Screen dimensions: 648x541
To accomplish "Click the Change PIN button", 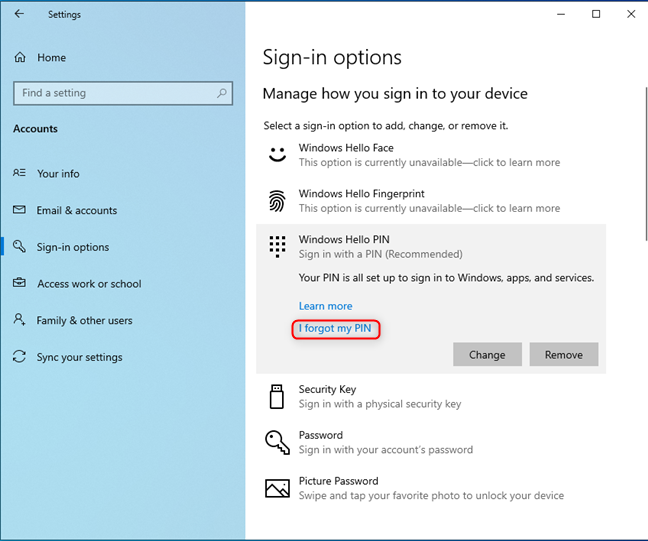I will click(487, 355).
